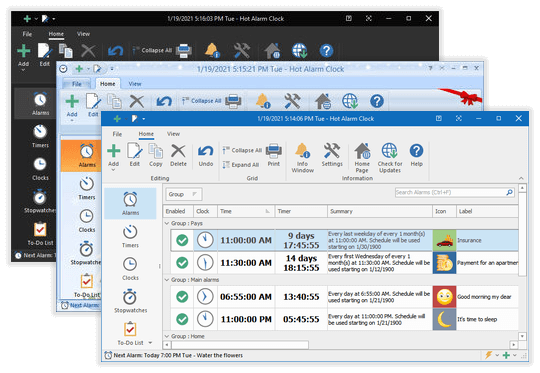
Task: Select Timers in the front sidebar
Action: (130, 236)
